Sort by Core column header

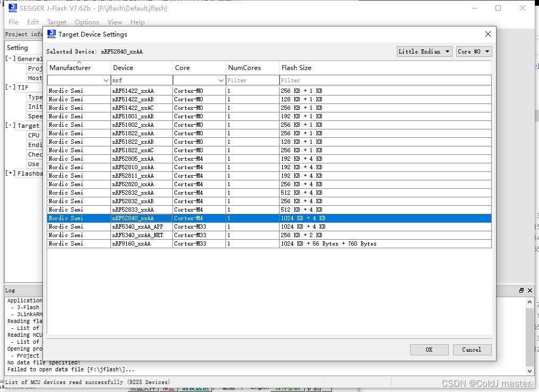click(199, 68)
